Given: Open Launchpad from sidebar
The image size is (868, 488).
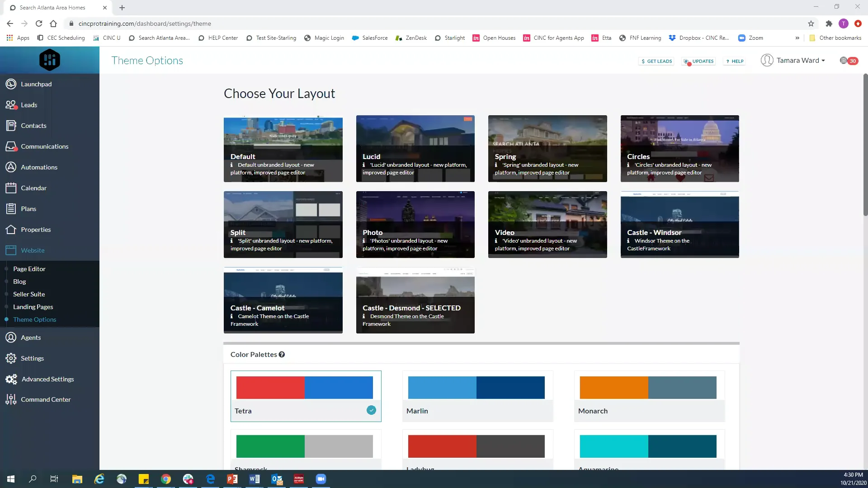Looking at the screenshot, I should (x=36, y=84).
